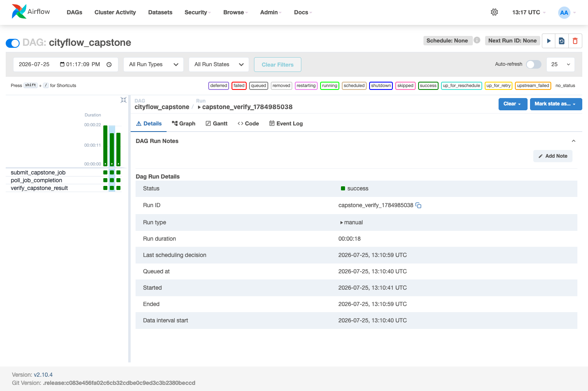The width and height of the screenshot is (588, 391).
Task: Click the last run duration bar
Action: pos(118,149)
